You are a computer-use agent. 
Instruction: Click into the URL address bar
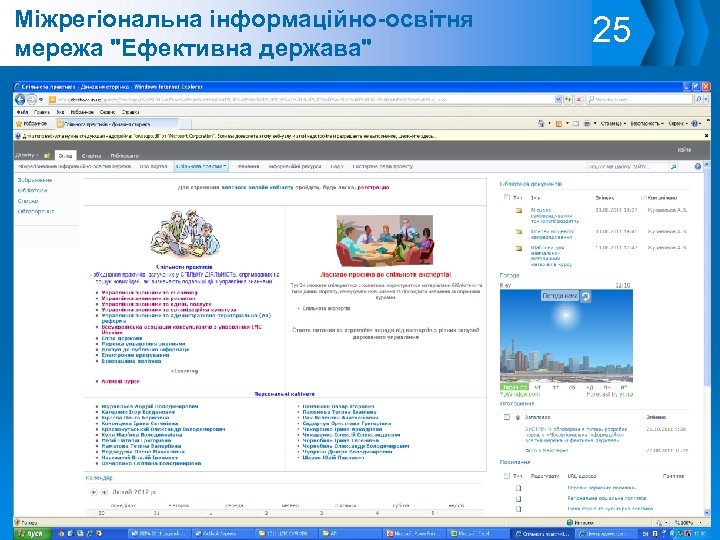tap(301, 99)
